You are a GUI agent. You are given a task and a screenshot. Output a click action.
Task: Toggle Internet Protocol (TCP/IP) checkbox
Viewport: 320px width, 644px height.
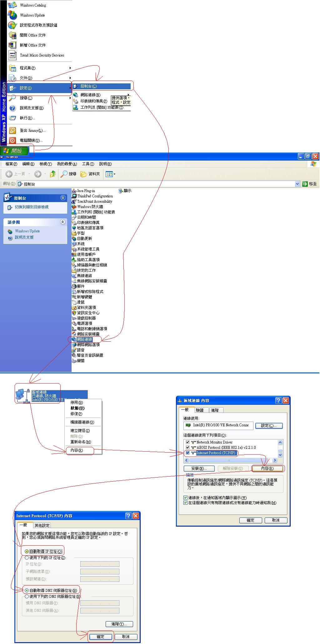(187, 453)
